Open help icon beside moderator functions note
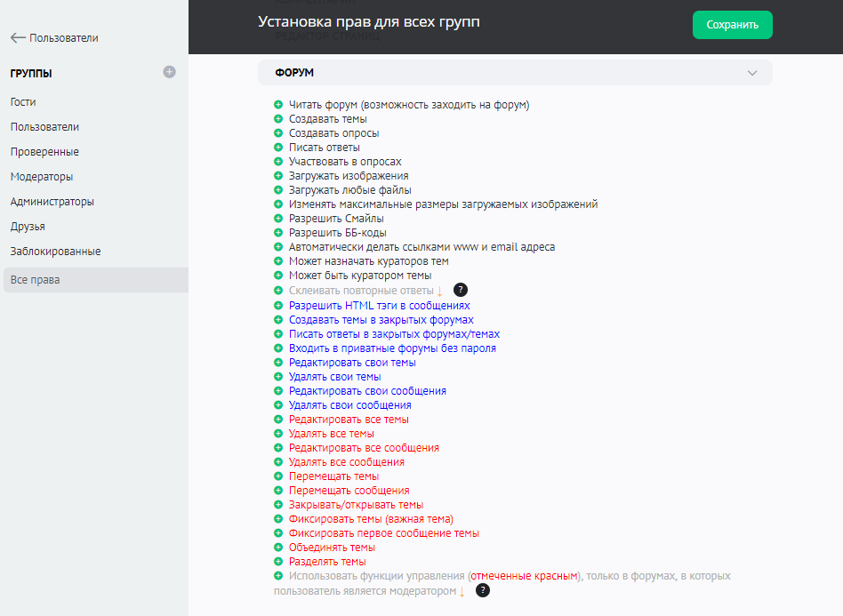 [x=482, y=590]
